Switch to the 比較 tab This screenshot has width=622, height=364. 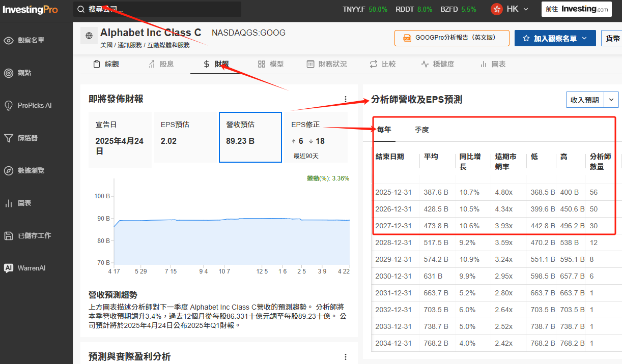tap(383, 64)
